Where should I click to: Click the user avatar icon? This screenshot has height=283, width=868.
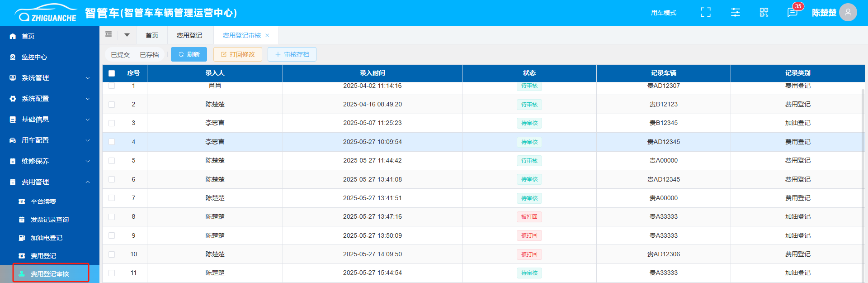click(848, 13)
